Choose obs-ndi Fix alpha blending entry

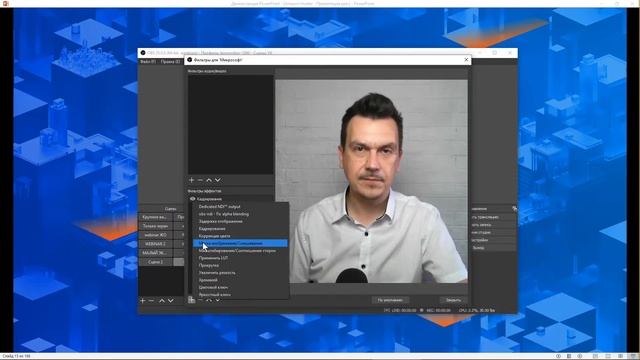pyautogui.click(x=240, y=214)
